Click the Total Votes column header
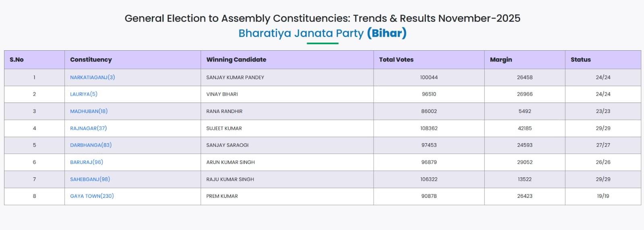Screen dimensions: 644x230 click(396, 60)
